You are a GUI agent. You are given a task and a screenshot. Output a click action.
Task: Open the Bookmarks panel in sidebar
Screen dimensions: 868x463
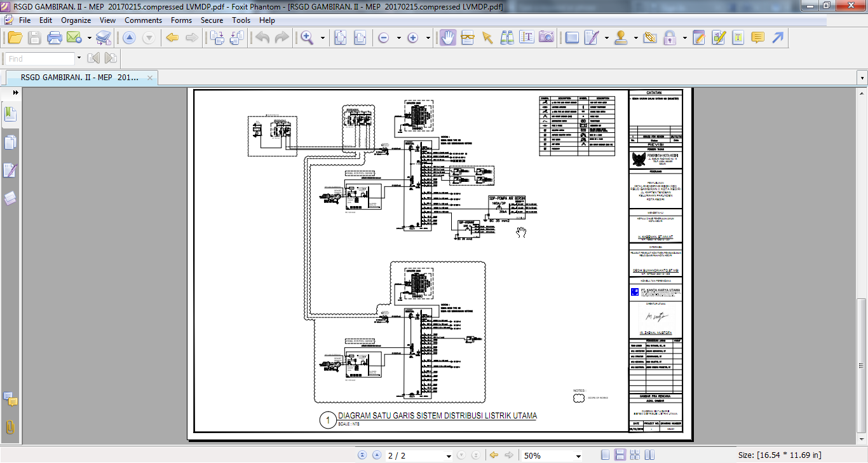[x=10, y=114]
